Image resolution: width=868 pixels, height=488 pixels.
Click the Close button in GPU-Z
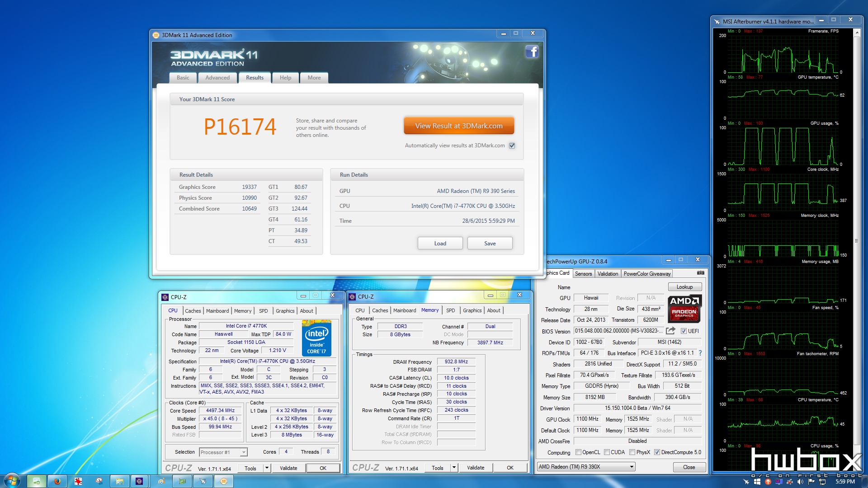click(689, 467)
